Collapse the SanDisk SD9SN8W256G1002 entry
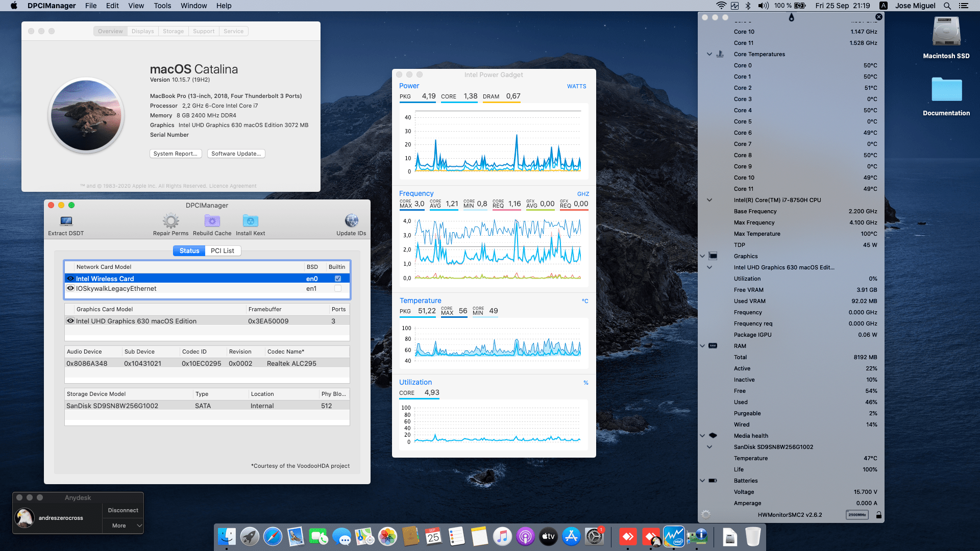 [709, 447]
